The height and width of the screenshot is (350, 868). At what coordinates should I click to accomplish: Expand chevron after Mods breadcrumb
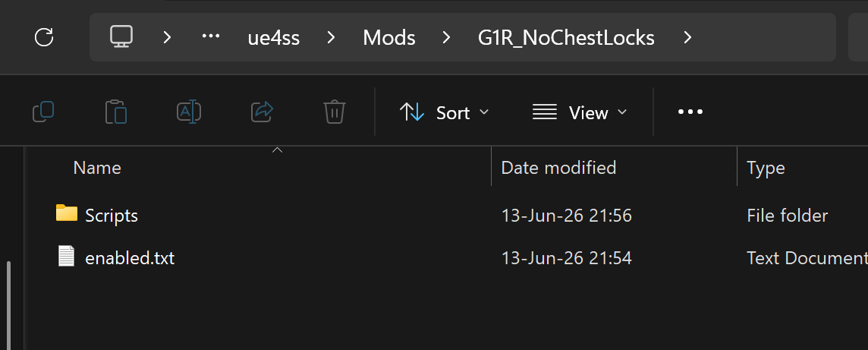click(446, 38)
